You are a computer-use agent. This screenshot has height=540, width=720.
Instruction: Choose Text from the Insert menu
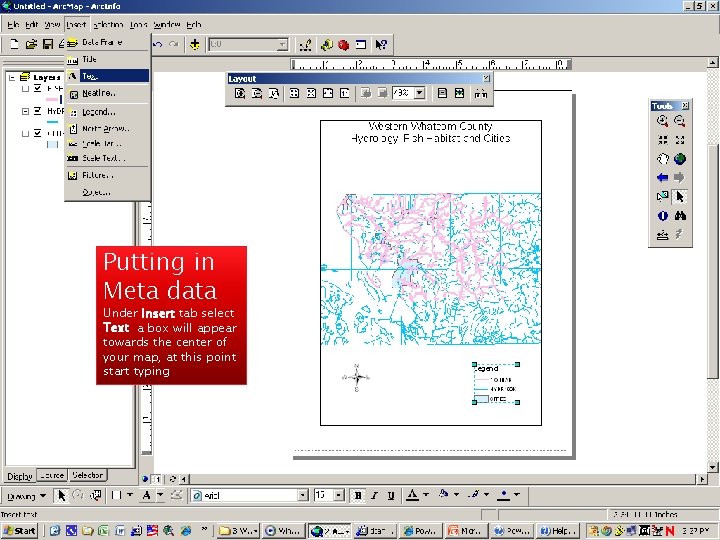click(x=108, y=76)
